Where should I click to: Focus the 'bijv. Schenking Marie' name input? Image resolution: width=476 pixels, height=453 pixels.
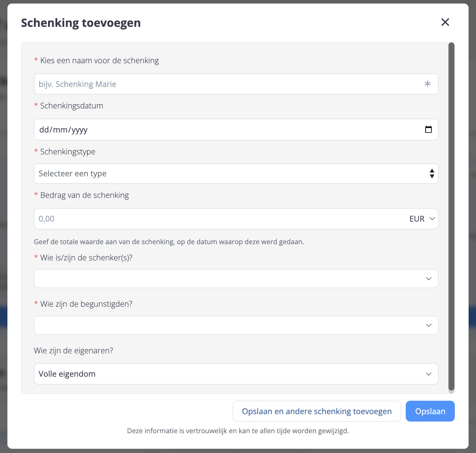click(x=226, y=84)
